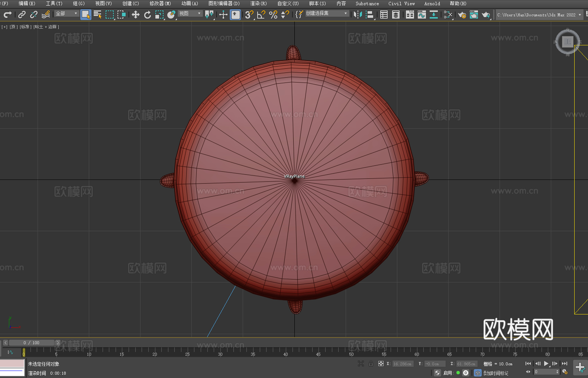Toggle Selection Lock padlock icon
Screen dimensions: 588x378
pos(371,364)
